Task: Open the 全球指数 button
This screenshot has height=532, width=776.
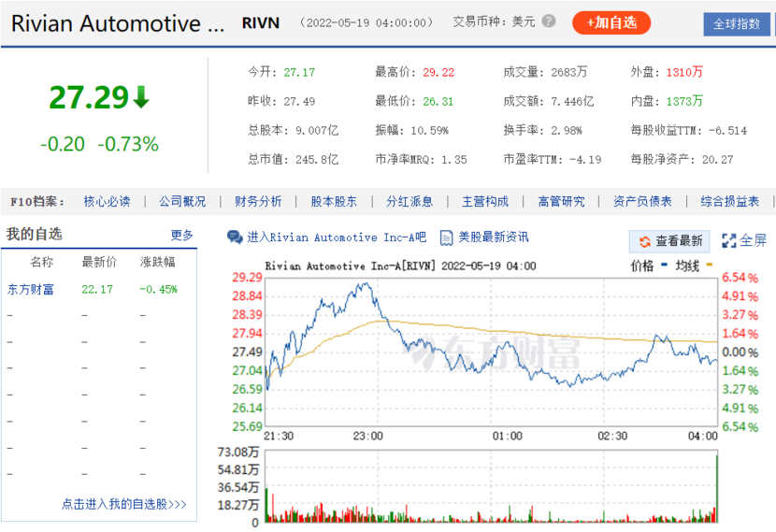Action: pyautogui.click(x=737, y=23)
